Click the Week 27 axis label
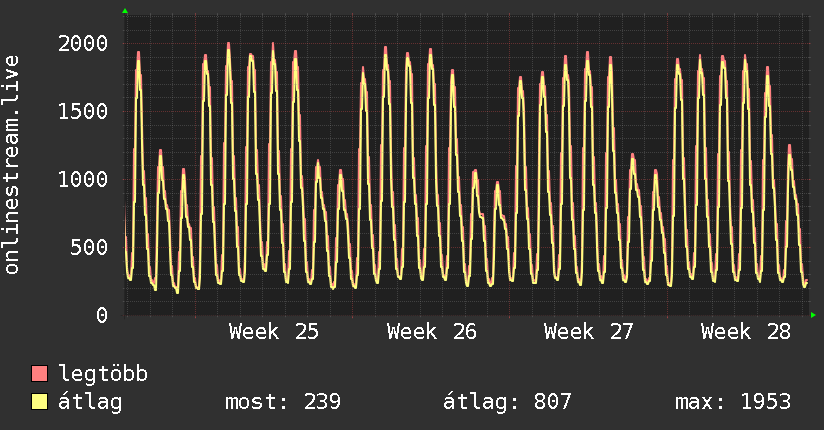The height and width of the screenshot is (430, 824). point(589,332)
